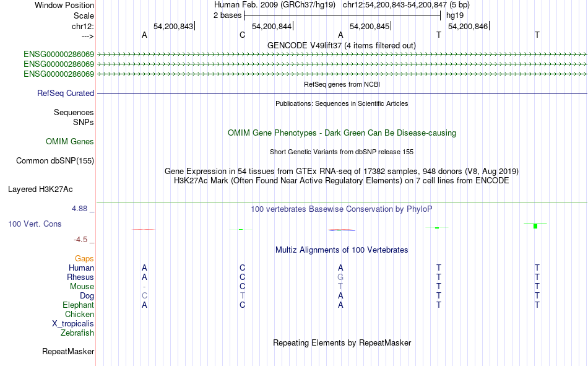Click the RefSeq genes from NCBI title
Screen dimensions: 588x366
point(342,84)
